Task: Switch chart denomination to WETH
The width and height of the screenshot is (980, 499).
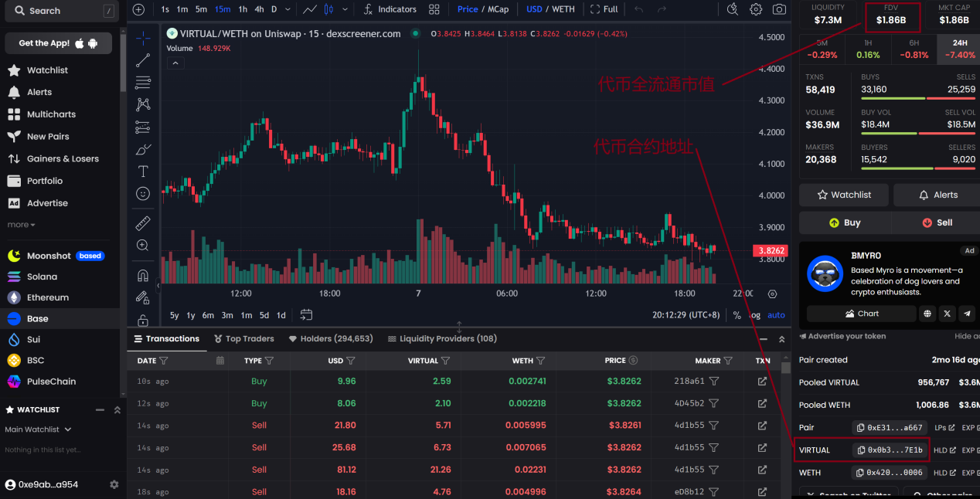Action: click(563, 9)
